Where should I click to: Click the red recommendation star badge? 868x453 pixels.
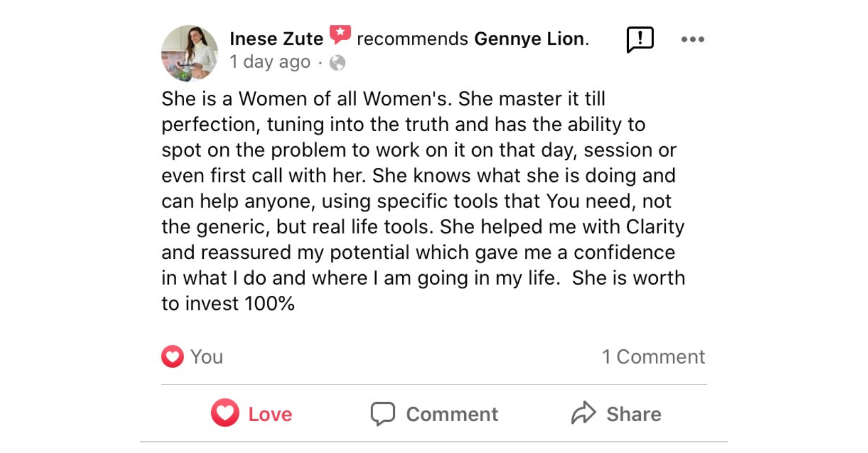pos(340,34)
